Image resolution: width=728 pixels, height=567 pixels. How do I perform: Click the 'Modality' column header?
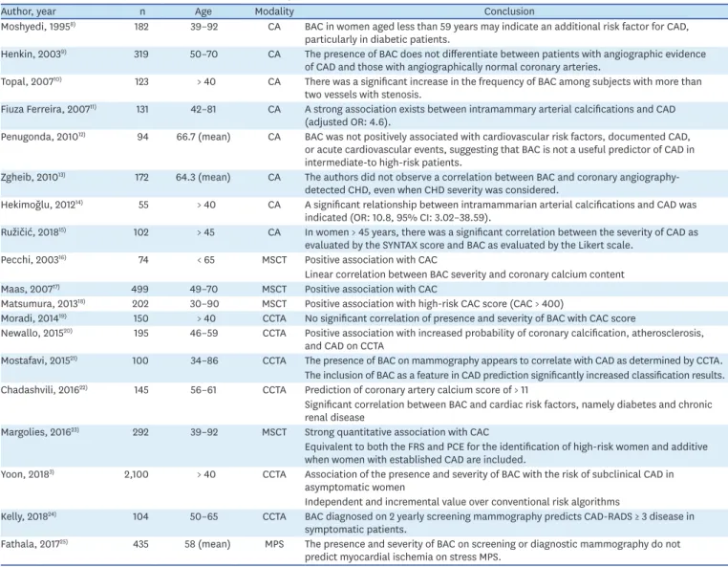point(274,11)
